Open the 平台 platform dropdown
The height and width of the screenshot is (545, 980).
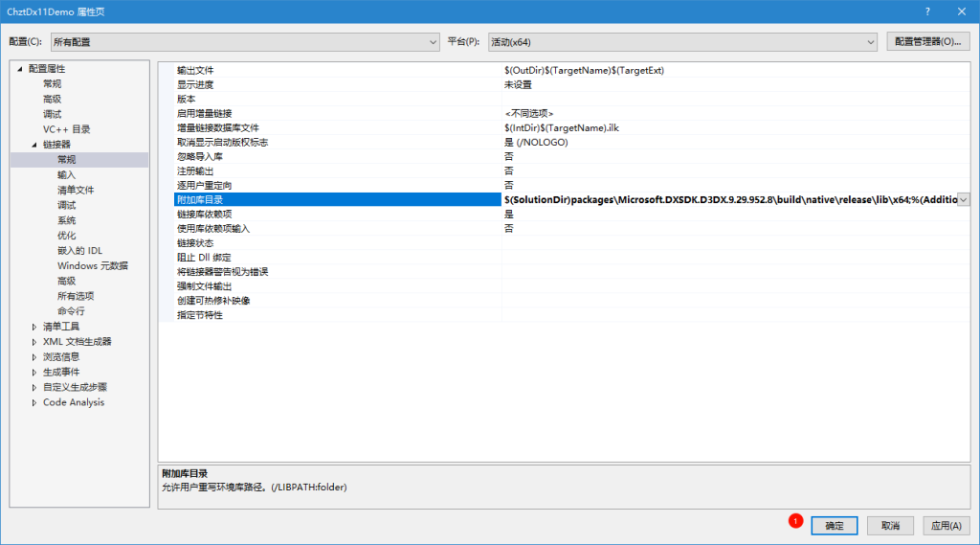[682, 42]
